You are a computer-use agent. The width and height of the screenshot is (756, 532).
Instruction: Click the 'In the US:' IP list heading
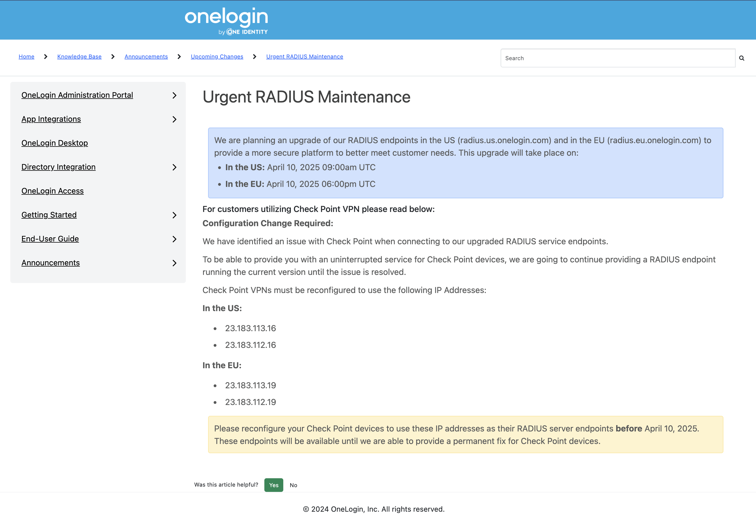pos(222,308)
